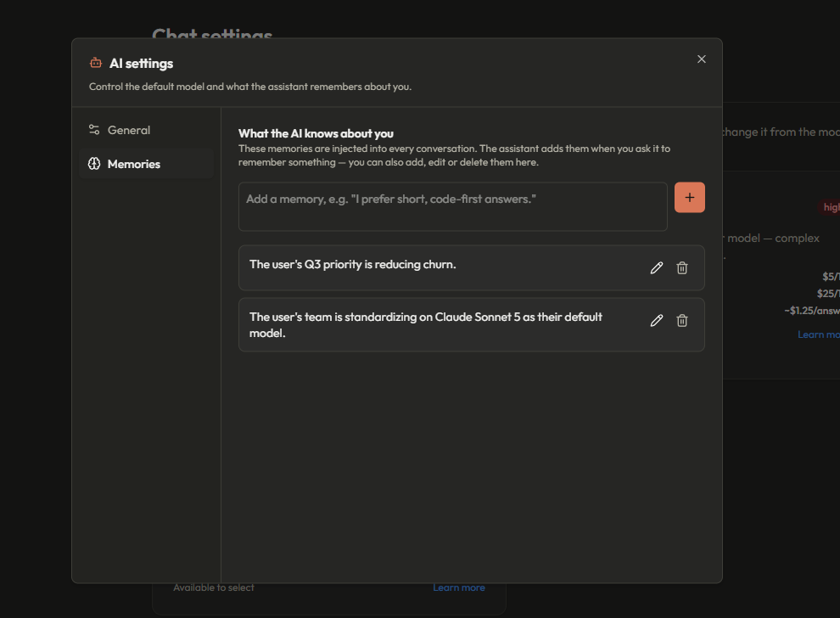The width and height of the screenshot is (840, 618).
Task: Focus the Add a memory text field
Action: click(453, 206)
